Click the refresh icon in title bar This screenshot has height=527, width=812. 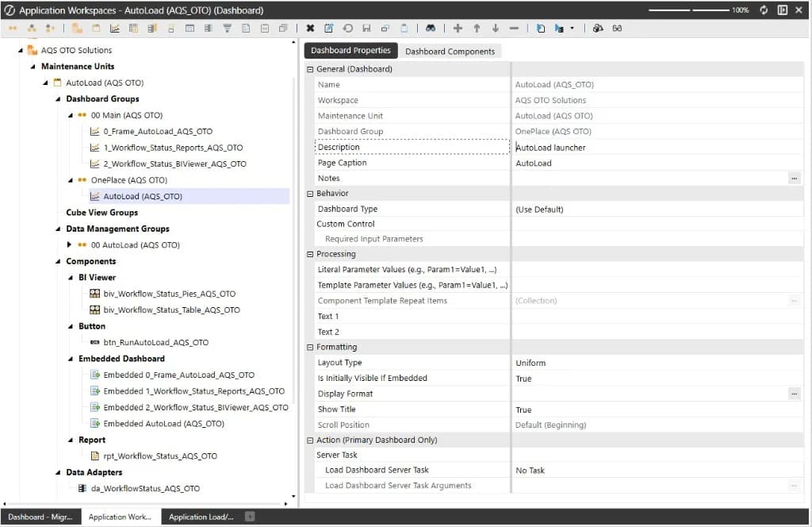click(x=764, y=10)
